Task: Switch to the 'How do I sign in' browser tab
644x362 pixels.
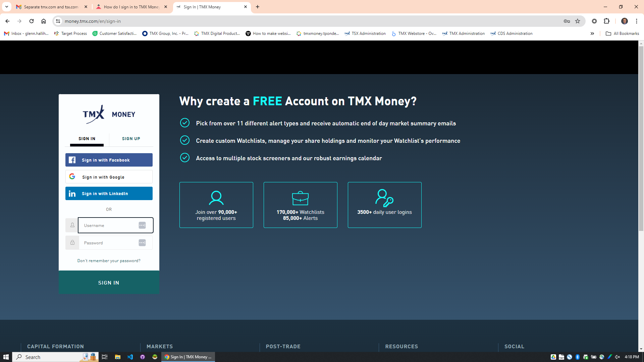Action: click(131, 7)
